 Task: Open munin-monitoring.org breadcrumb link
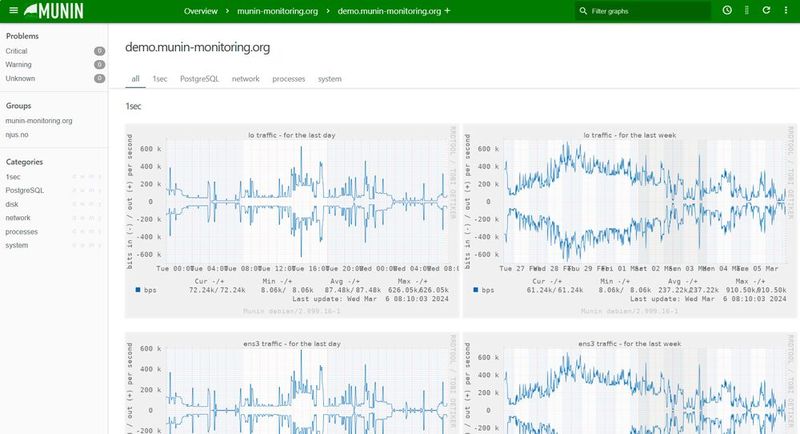click(277, 11)
